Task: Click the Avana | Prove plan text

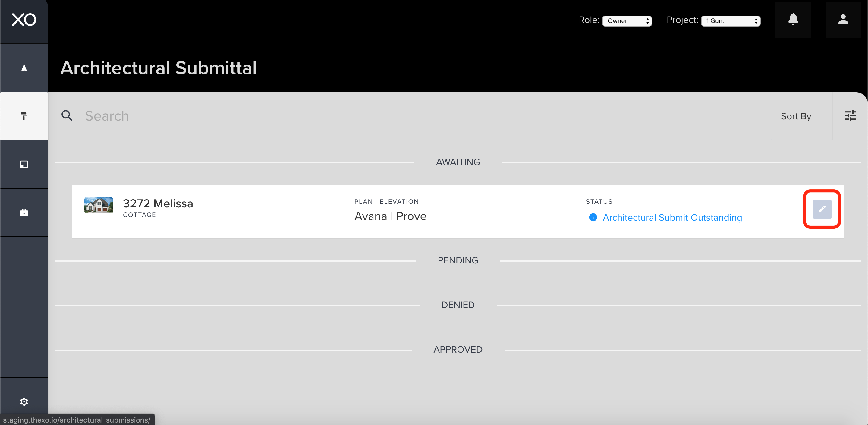Action: click(390, 216)
